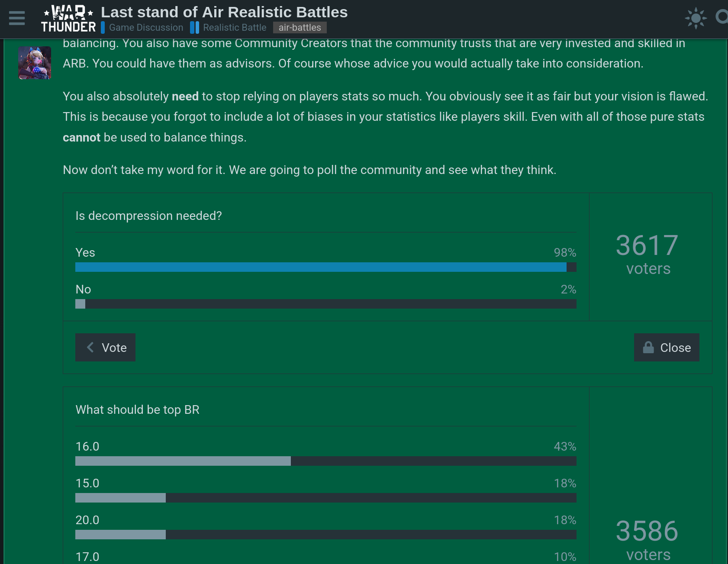Click the 3586 voters count

click(x=647, y=539)
